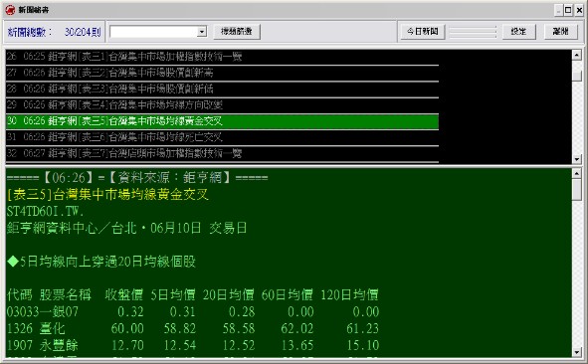Viewport: 588px width, 364px height.
Task: Select news item 29 均線方向改變
Action: 222,105
